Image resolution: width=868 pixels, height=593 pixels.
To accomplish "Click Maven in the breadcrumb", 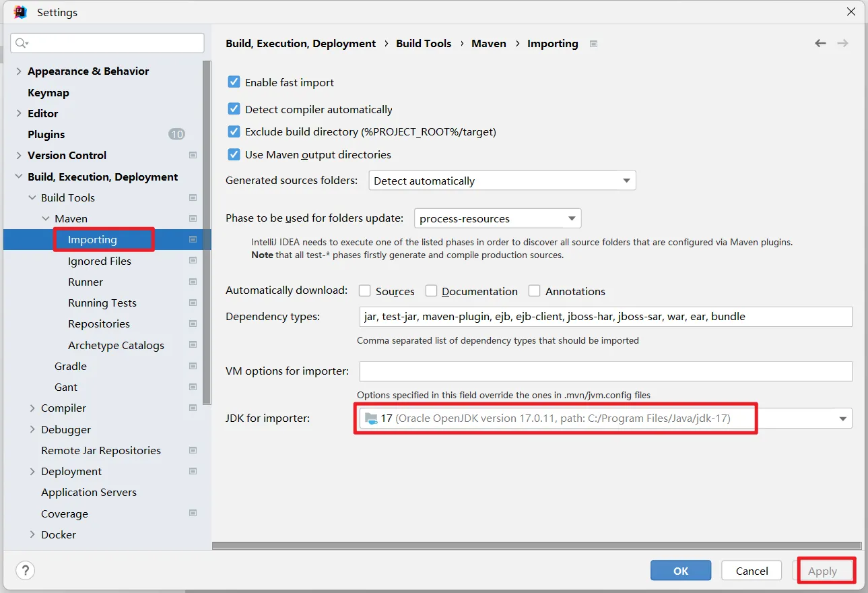I will (x=489, y=43).
